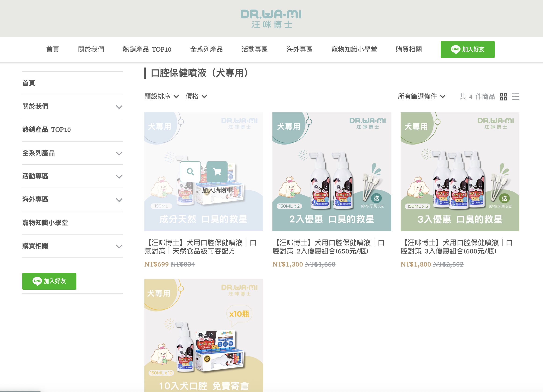Open 購買相關 in top navigation

click(409, 50)
